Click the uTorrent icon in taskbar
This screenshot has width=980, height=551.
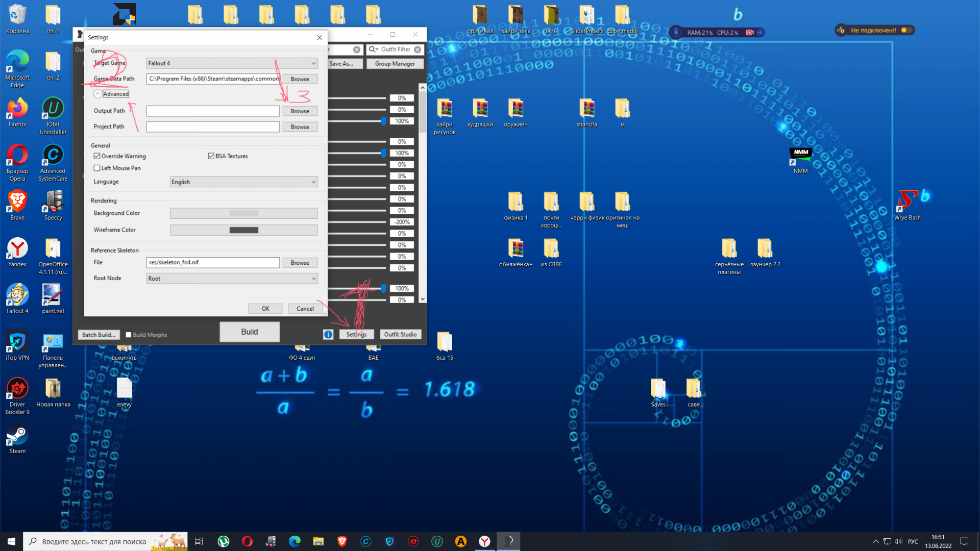pyautogui.click(x=224, y=541)
